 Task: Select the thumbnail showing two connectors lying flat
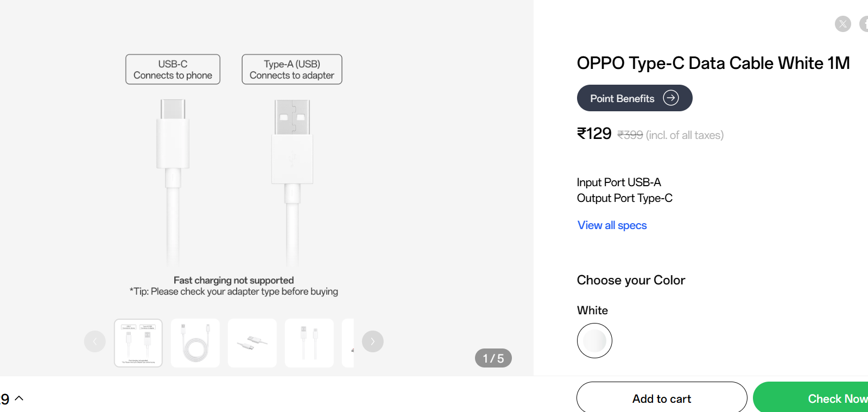click(x=252, y=343)
